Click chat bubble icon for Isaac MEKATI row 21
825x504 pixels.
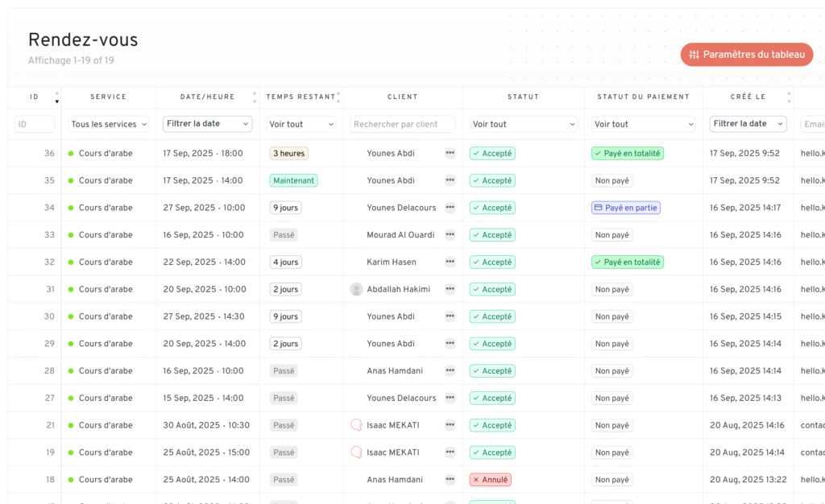coord(356,425)
